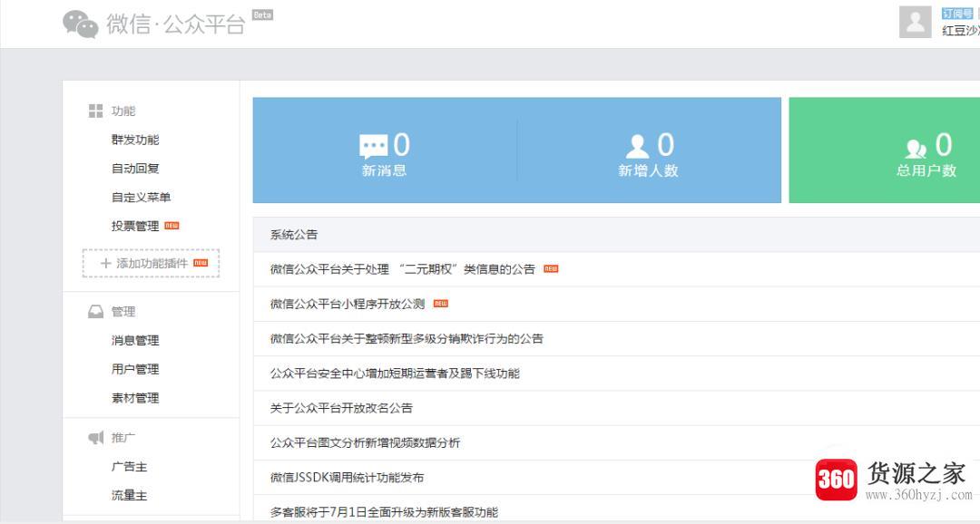
Task: Click the 微信·公众平台 title text
Action: point(175,24)
